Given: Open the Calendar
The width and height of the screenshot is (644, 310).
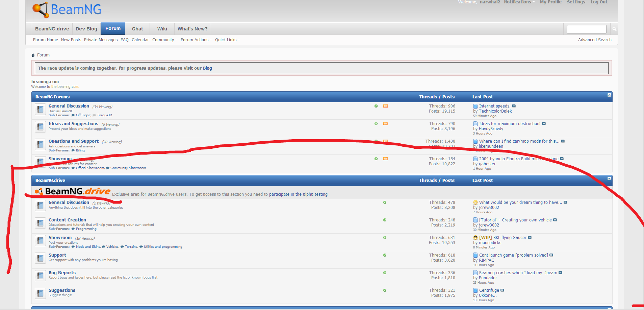Looking at the screenshot, I should click(140, 40).
